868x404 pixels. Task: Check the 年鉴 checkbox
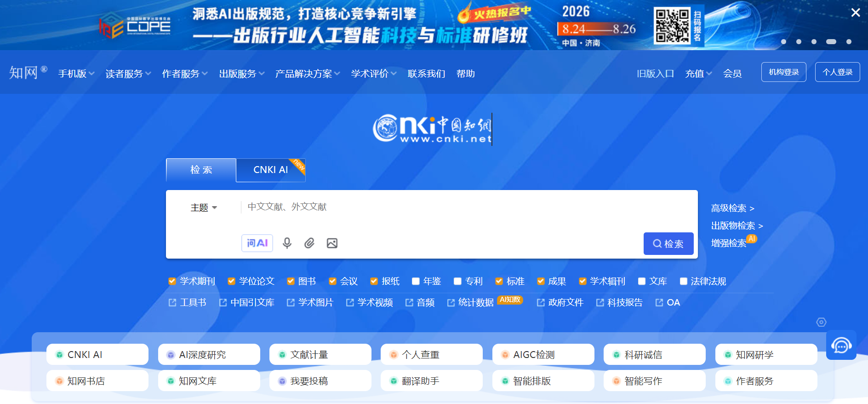[x=416, y=281]
